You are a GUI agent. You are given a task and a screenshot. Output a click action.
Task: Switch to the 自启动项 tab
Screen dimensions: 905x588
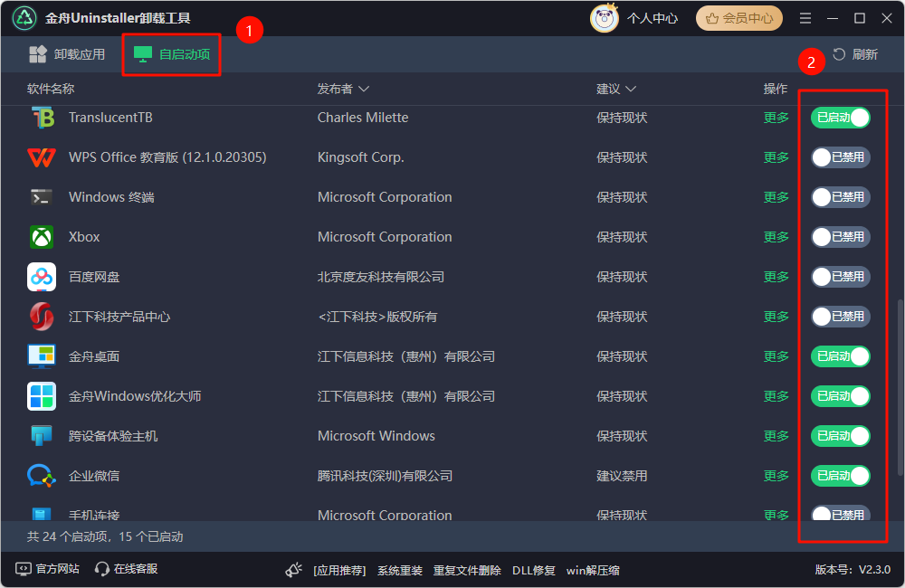point(171,54)
